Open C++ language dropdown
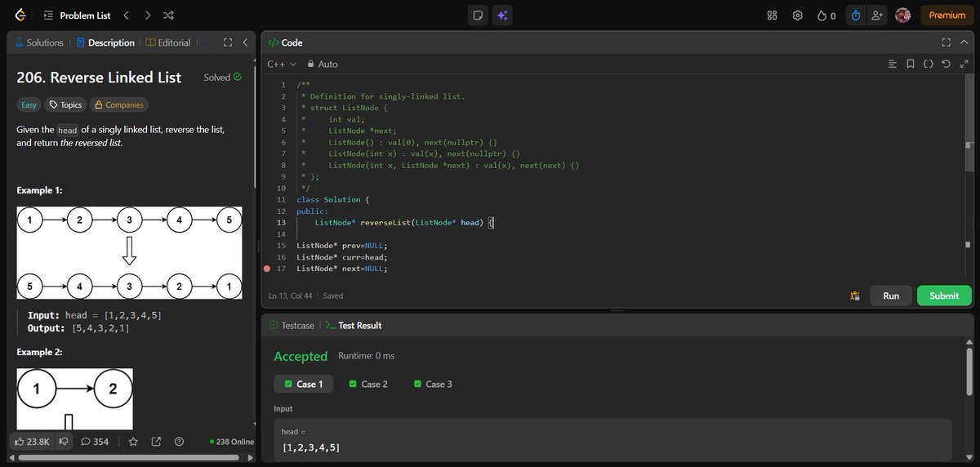The height and width of the screenshot is (467, 980). pyautogui.click(x=282, y=64)
